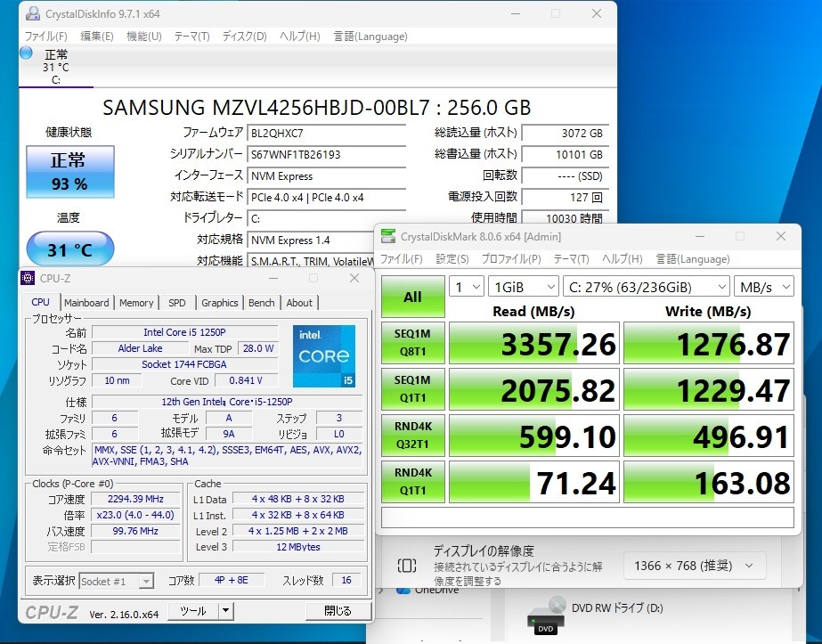Click the total host writes value 10101 GB
The width and height of the screenshot is (822, 644).
click(x=566, y=154)
